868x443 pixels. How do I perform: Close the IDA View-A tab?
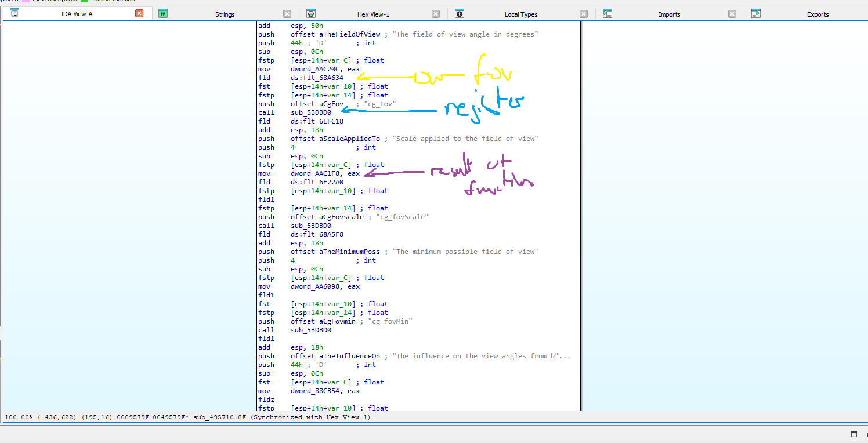pyautogui.click(x=139, y=13)
